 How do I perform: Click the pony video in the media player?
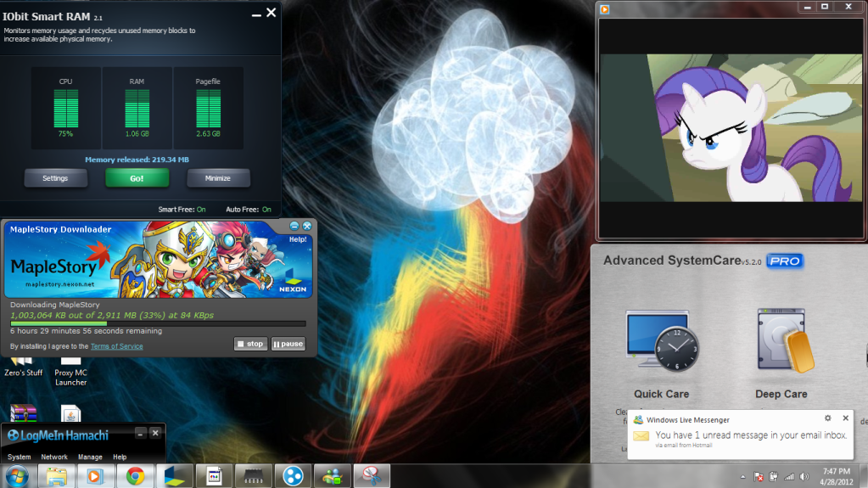731,128
